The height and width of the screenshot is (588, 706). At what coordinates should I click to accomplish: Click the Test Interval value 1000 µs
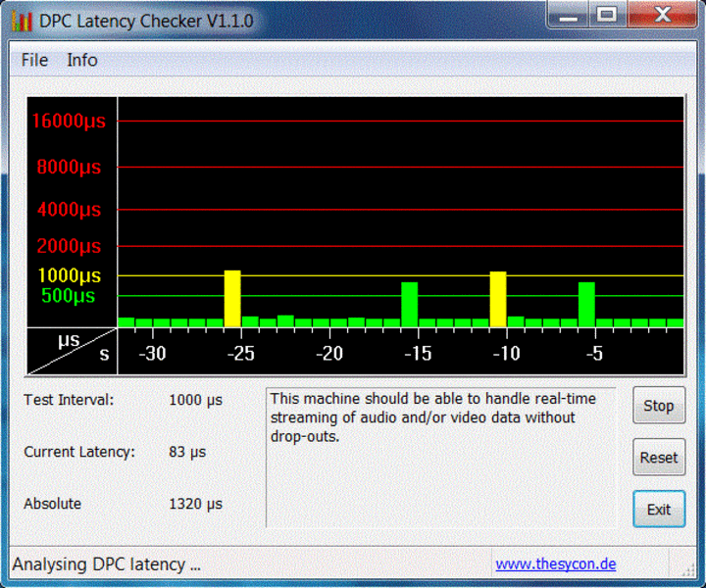pyautogui.click(x=195, y=400)
